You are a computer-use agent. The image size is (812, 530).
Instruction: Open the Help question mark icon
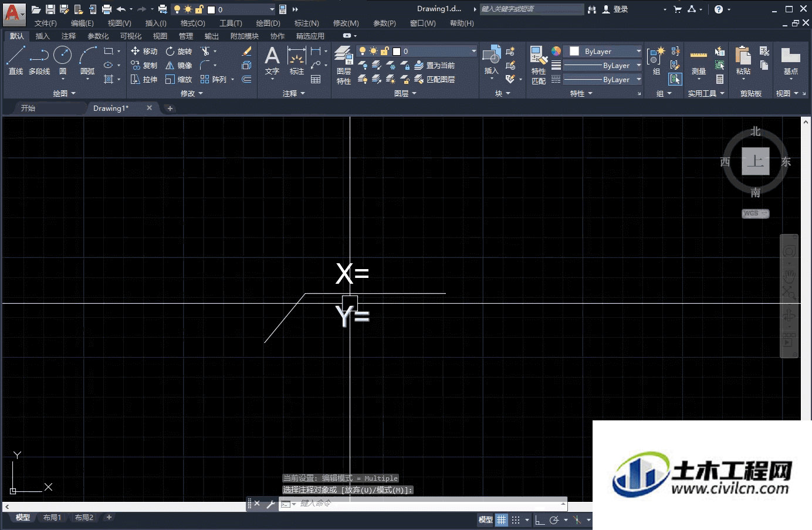click(719, 9)
